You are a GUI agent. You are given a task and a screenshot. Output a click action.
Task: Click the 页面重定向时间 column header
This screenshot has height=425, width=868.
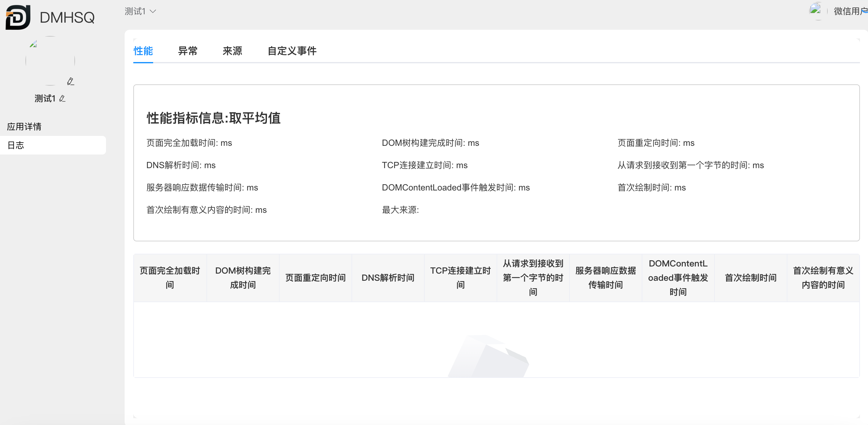tap(315, 278)
